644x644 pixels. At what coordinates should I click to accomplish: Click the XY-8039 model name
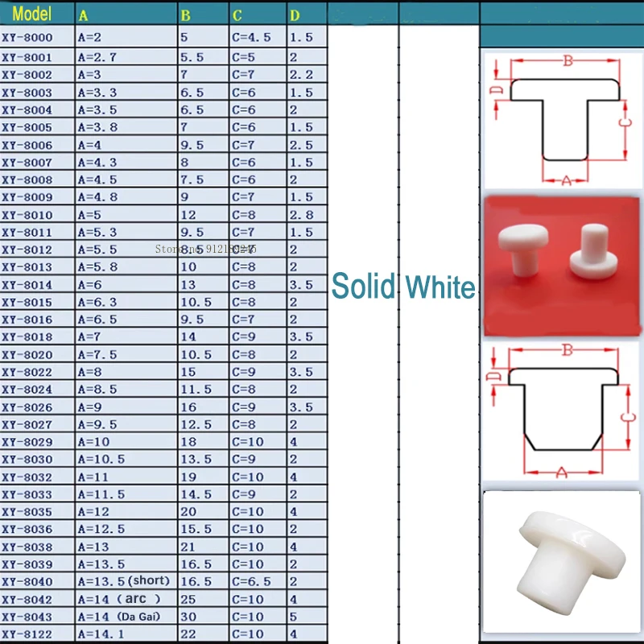pyautogui.click(x=27, y=564)
